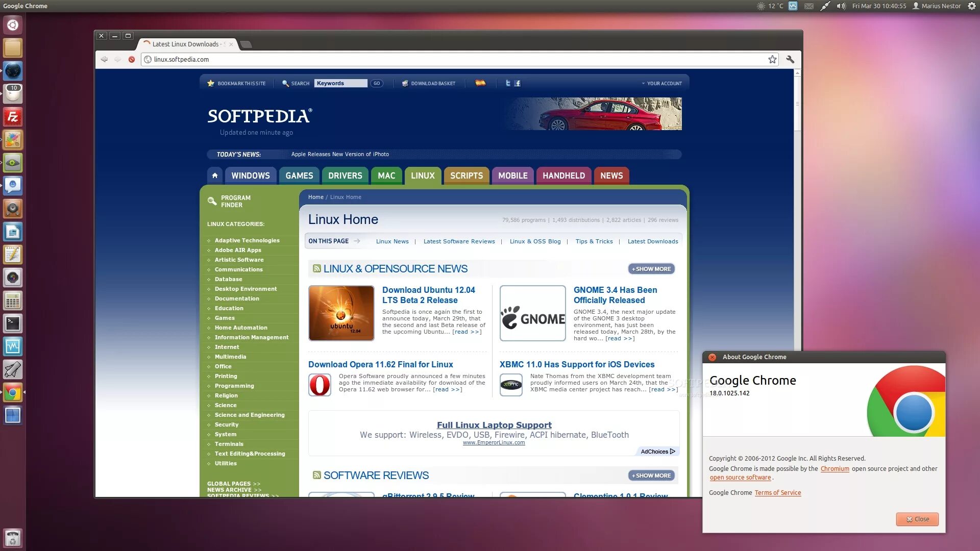Open the Programming category in sidebar
This screenshot has height=551, width=980.
[234, 386]
